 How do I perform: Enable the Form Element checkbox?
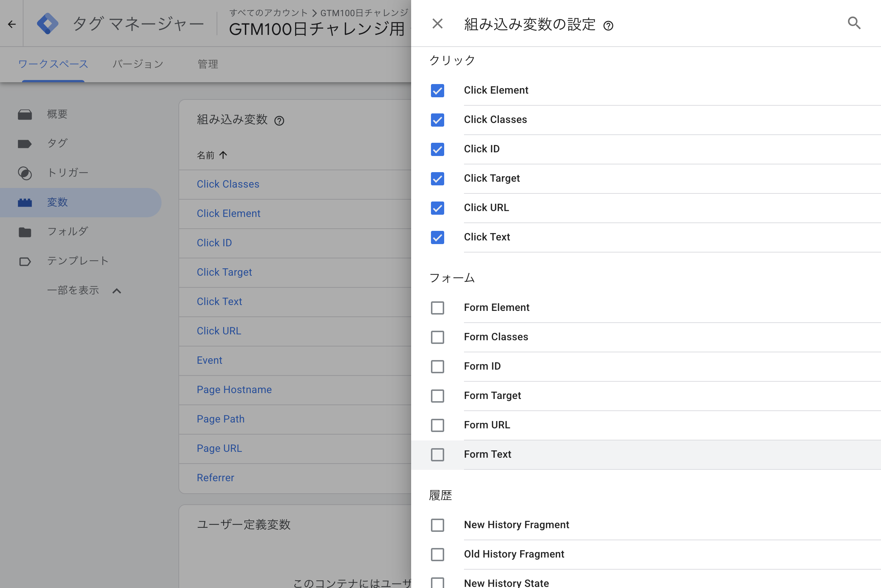click(437, 308)
